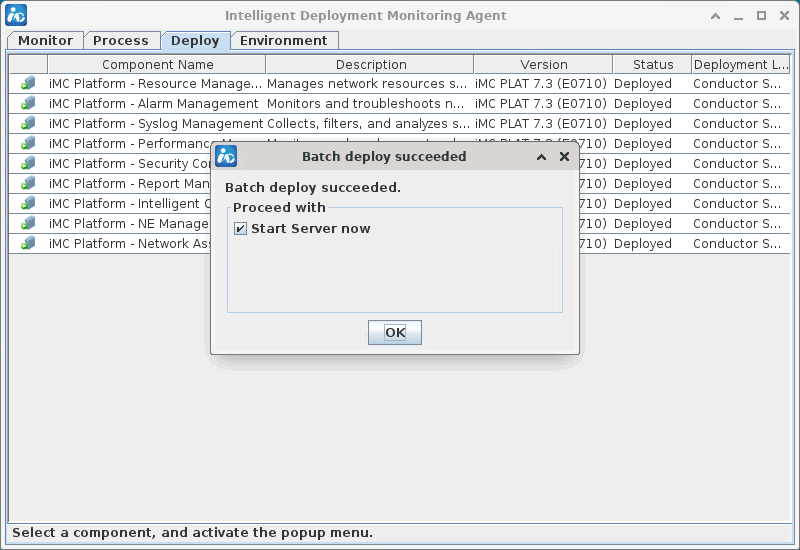Click the 'Collects, filters, and analyzes s...' description

point(369,123)
